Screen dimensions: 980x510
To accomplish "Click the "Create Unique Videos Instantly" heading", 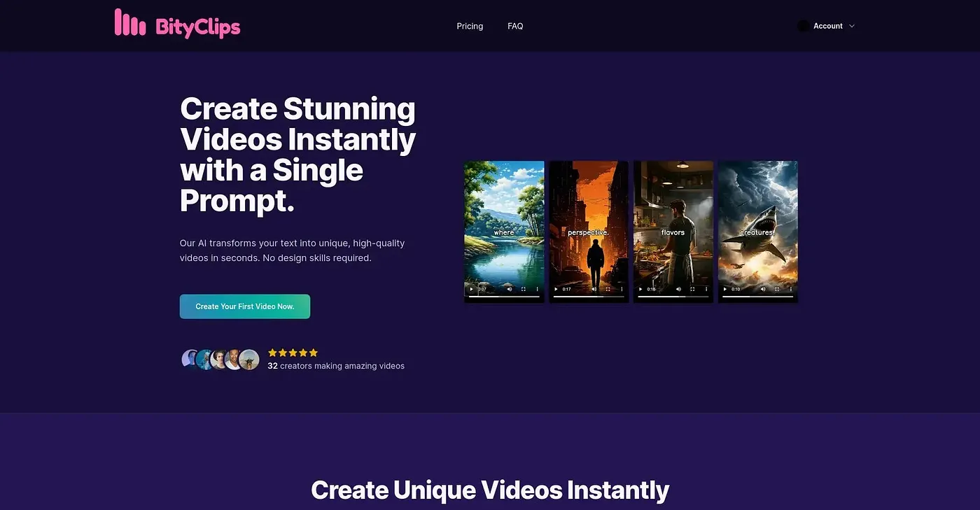I will [x=490, y=490].
